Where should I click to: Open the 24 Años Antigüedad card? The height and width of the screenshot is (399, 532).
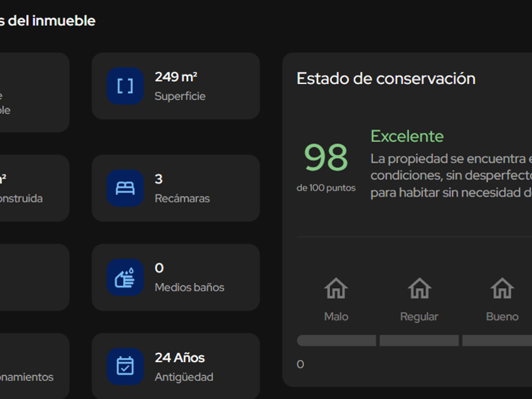click(176, 367)
